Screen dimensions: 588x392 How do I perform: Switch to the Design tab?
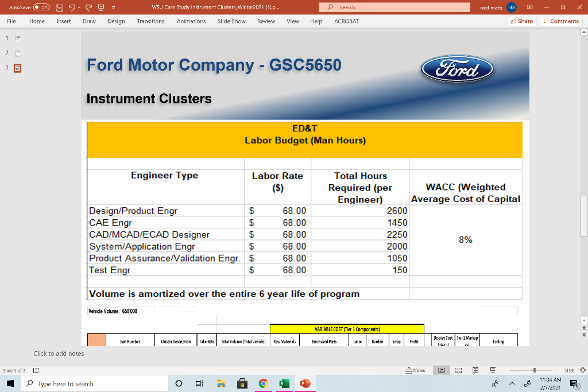116,21
